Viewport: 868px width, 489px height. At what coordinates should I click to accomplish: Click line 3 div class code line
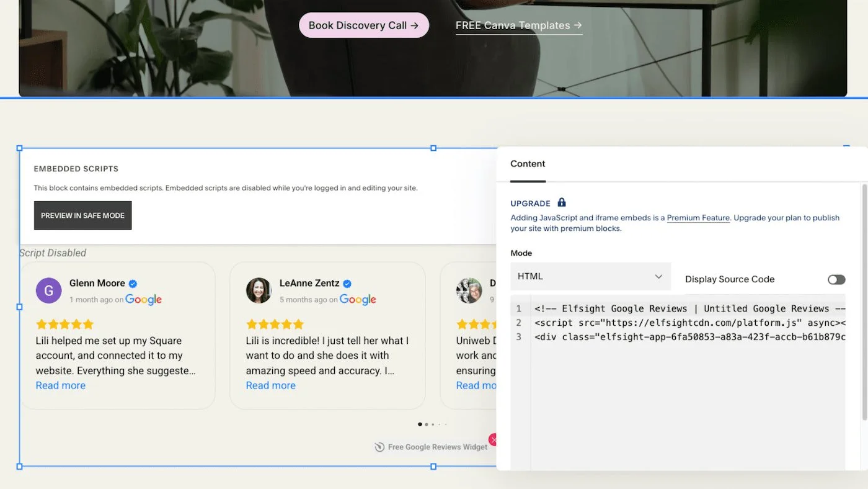click(x=690, y=337)
